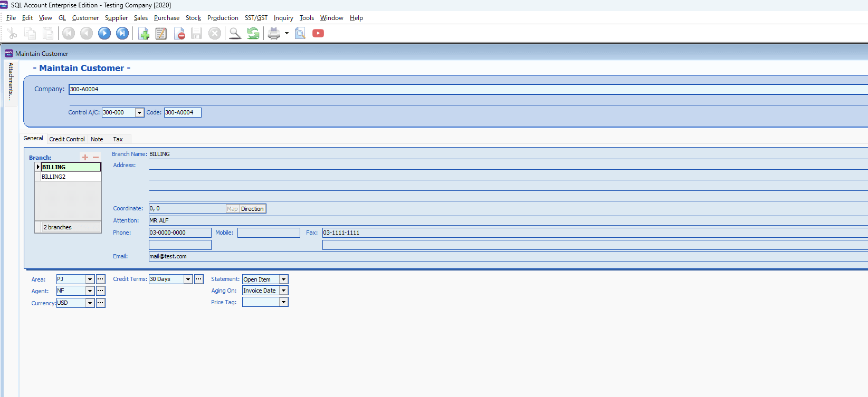Image resolution: width=868 pixels, height=397 pixels.
Task: Expand the Currency dropdown arrow
Action: click(90, 303)
